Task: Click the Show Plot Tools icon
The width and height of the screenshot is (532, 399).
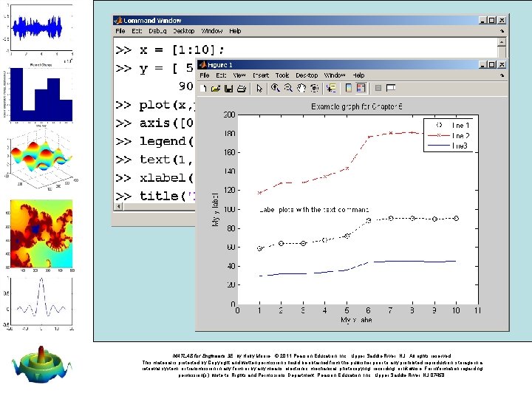Action: (391, 88)
